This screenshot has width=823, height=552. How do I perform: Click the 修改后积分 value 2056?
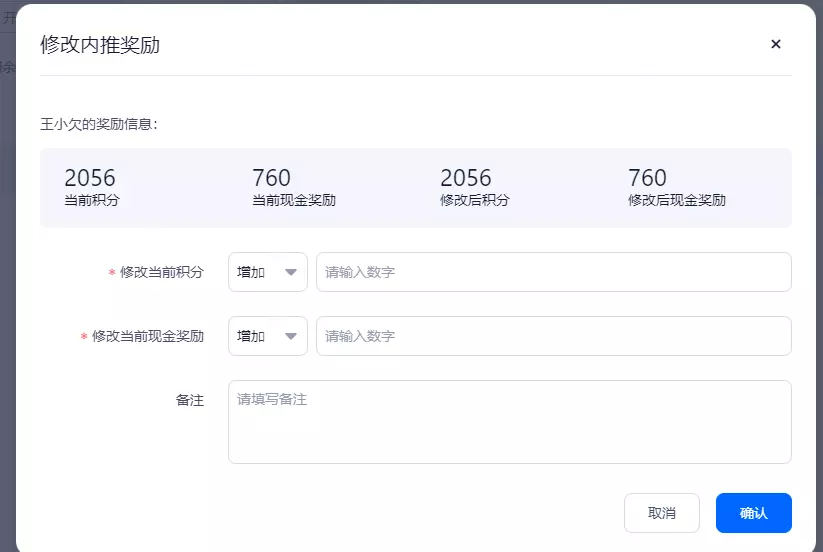click(466, 178)
